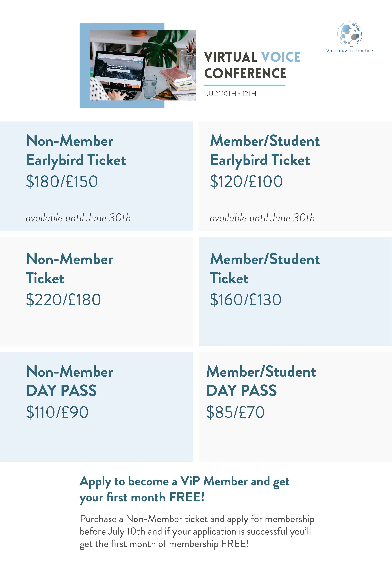Image resolution: width=392 pixels, height=562 pixels.
Task: Choose the Member/Student Ticket heading
Action: click(265, 268)
